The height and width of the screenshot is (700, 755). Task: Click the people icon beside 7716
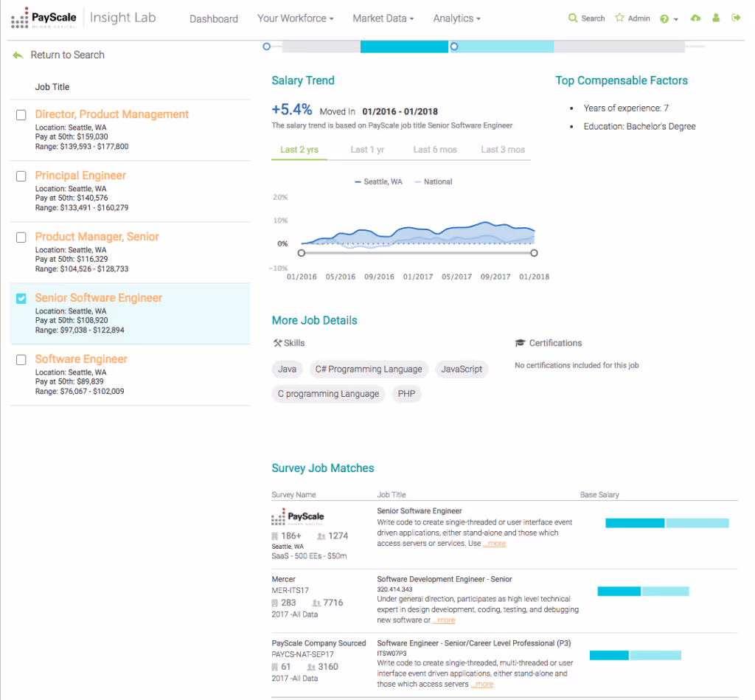click(x=316, y=603)
